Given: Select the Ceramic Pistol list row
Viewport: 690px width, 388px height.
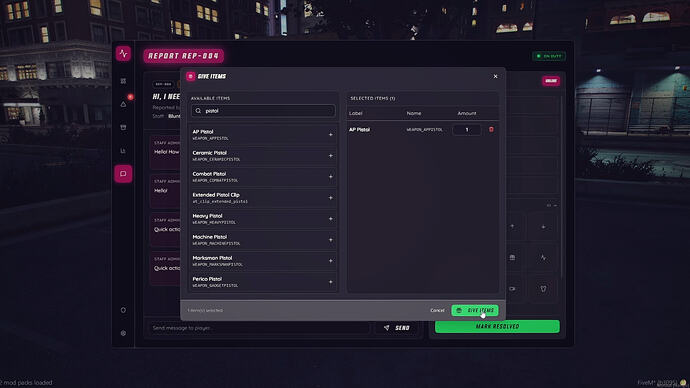Looking at the screenshot, I should pos(263,156).
